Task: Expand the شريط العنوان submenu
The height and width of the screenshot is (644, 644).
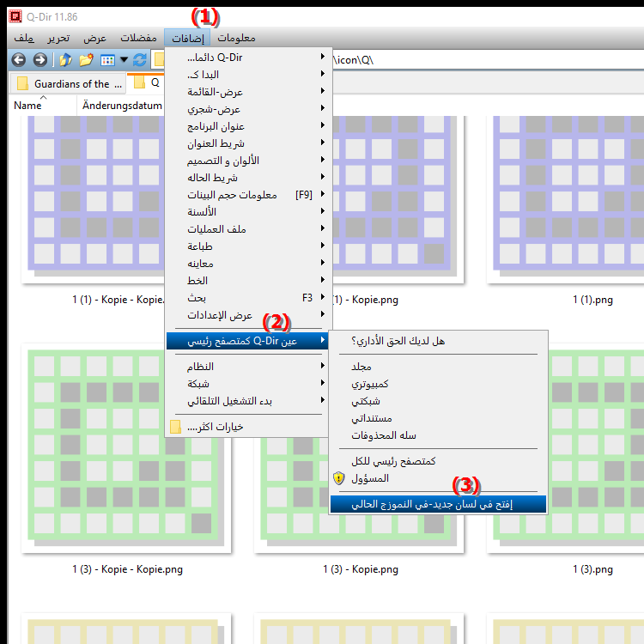Action: tap(247, 143)
